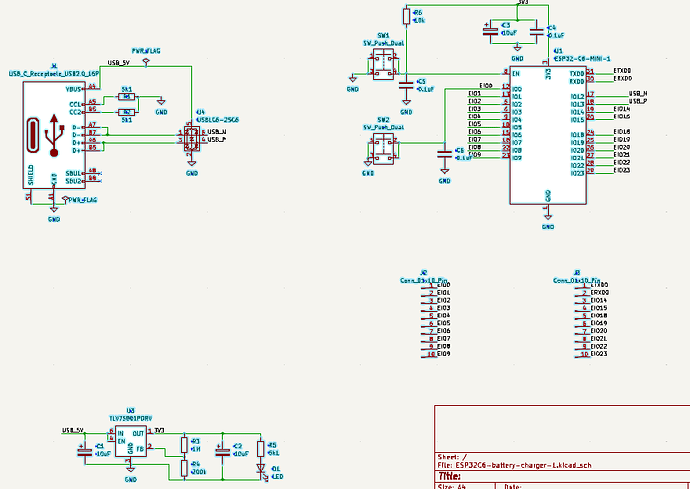Click the EIO9 row on connector J2

(437, 354)
